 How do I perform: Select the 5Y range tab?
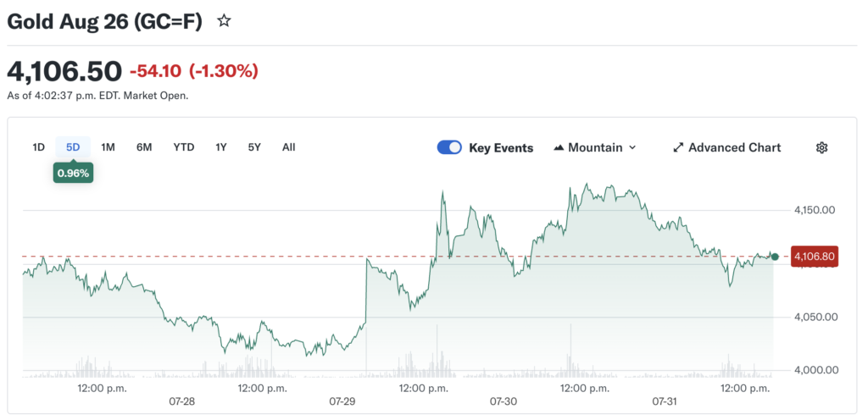pos(254,147)
